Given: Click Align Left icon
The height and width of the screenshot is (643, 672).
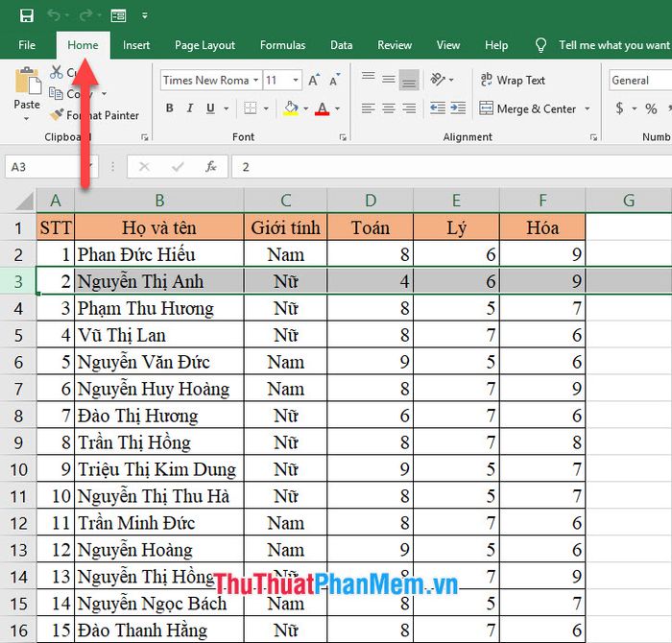Looking at the screenshot, I should point(368,108).
